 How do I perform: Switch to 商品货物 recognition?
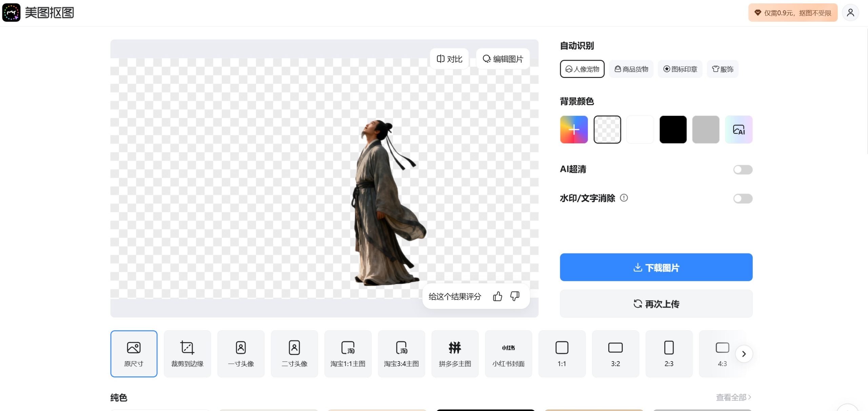pyautogui.click(x=631, y=69)
